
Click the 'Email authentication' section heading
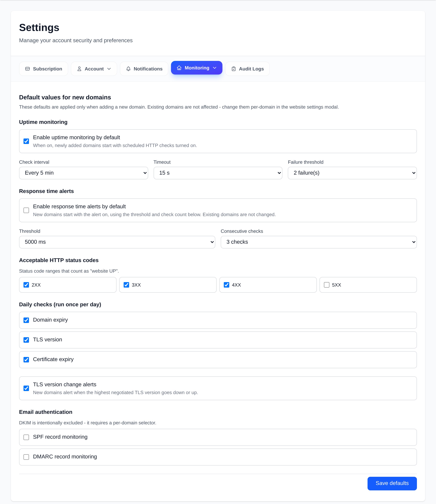tap(46, 412)
